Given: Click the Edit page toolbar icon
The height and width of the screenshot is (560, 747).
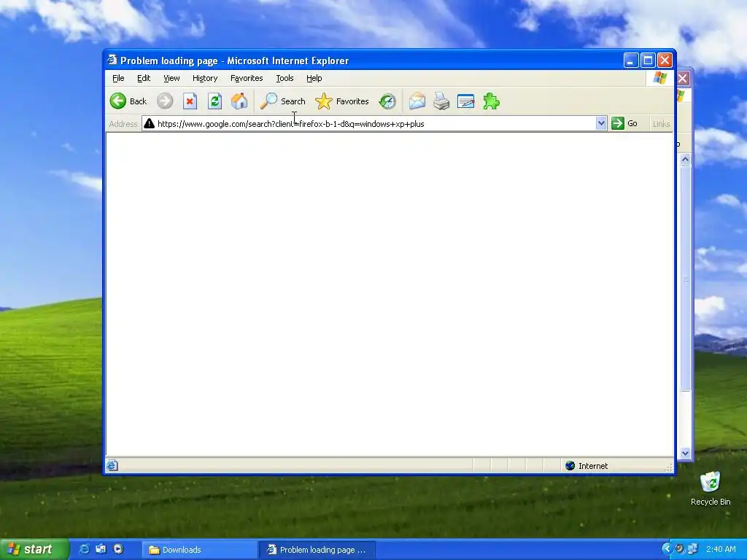Looking at the screenshot, I should (465, 101).
